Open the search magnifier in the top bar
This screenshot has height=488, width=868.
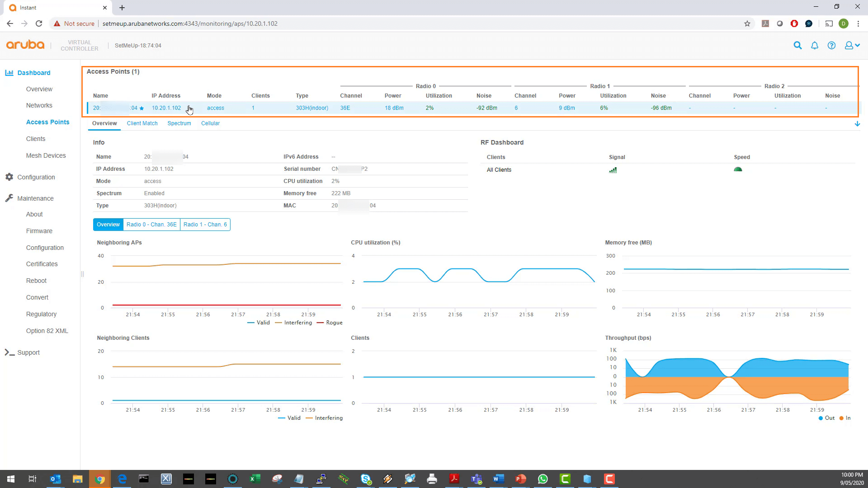point(797,45)
